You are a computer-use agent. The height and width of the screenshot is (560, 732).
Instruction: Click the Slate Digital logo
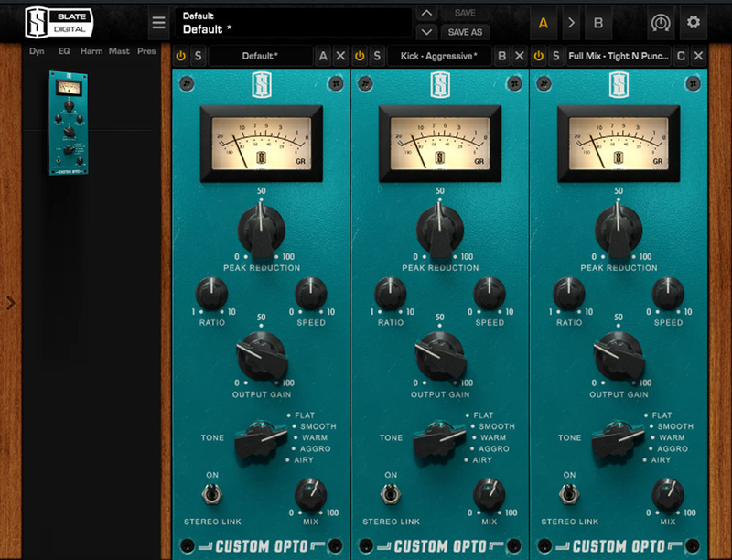point(59,22)
